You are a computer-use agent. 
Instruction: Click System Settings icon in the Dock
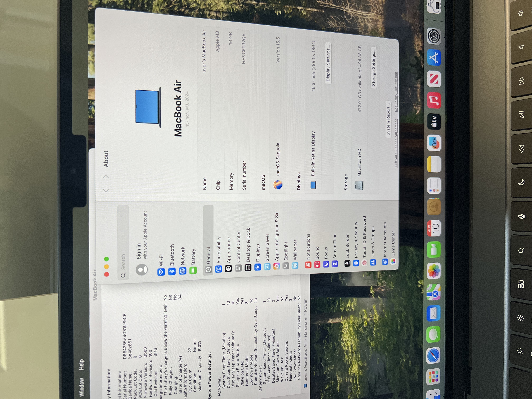(x=434, y=37)
